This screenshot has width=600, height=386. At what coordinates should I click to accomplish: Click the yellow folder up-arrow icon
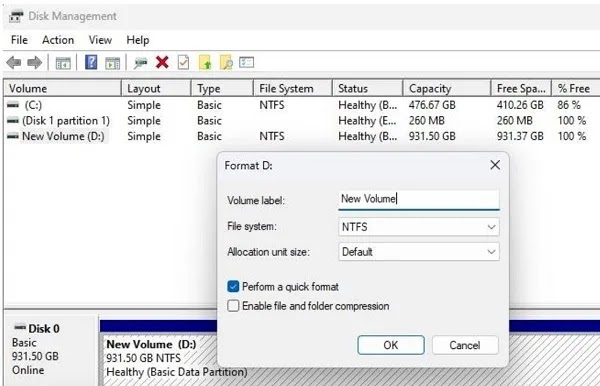click(x=205, y=62)
